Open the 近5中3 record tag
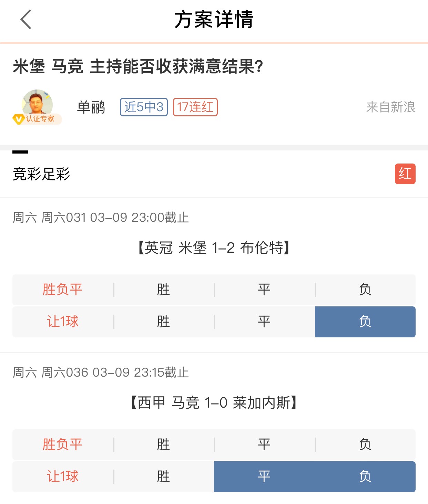This screenshot has width=428, height=504. [144, 107]
